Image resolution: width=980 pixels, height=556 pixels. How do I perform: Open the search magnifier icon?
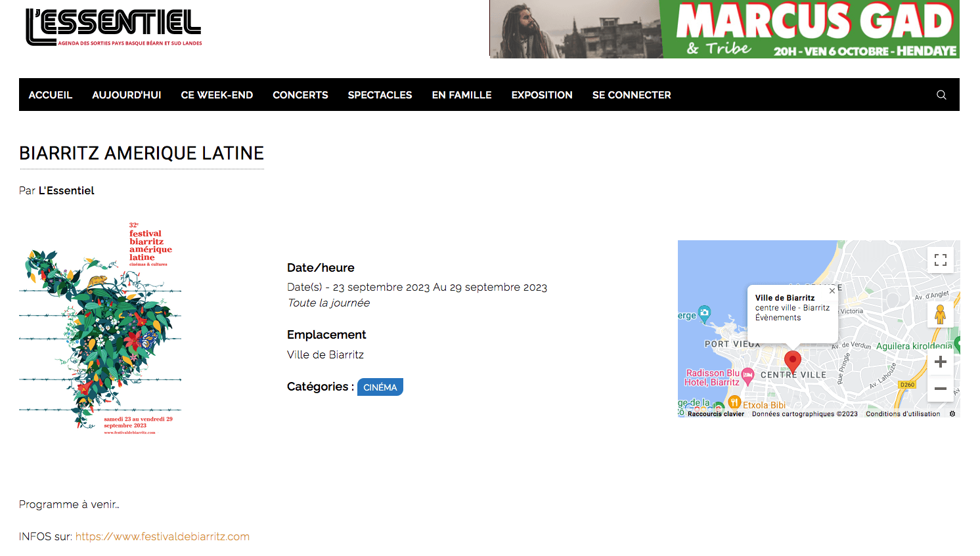941,95
